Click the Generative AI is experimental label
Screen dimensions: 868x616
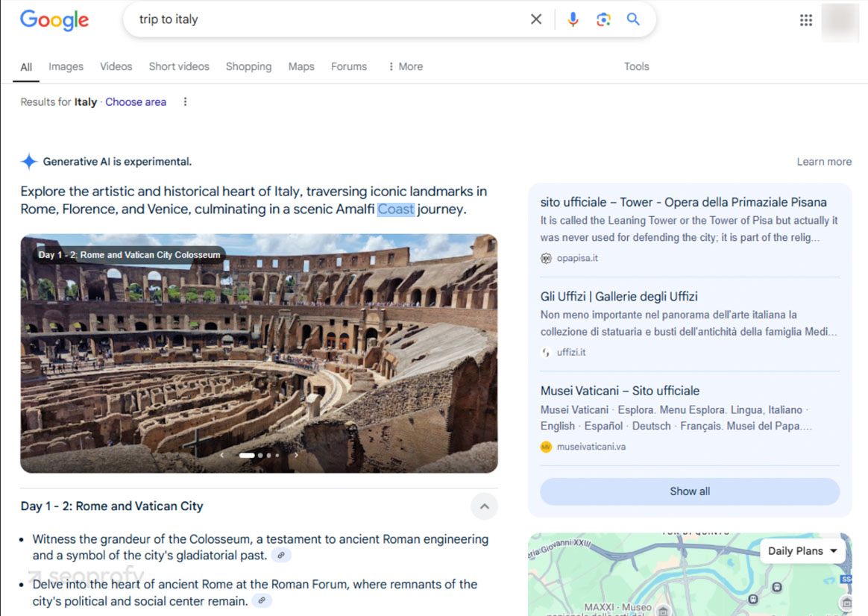pyautogui.click(x=117, y=162)
